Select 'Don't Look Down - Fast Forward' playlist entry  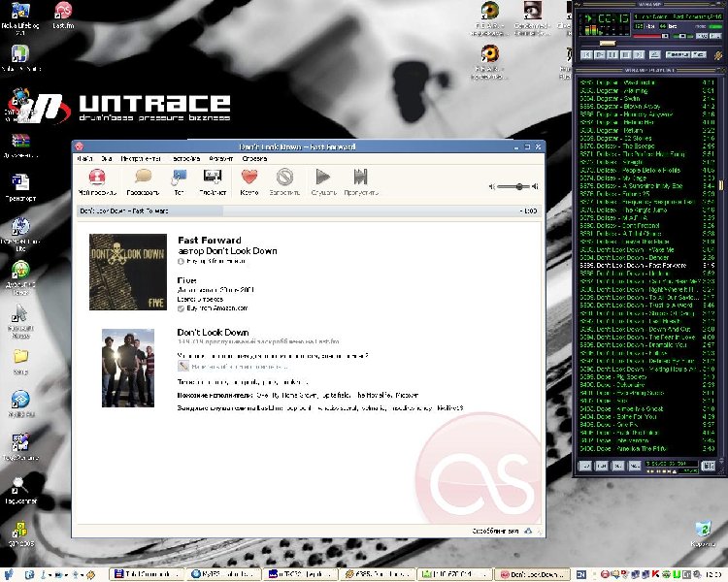(x=647, y=266)
